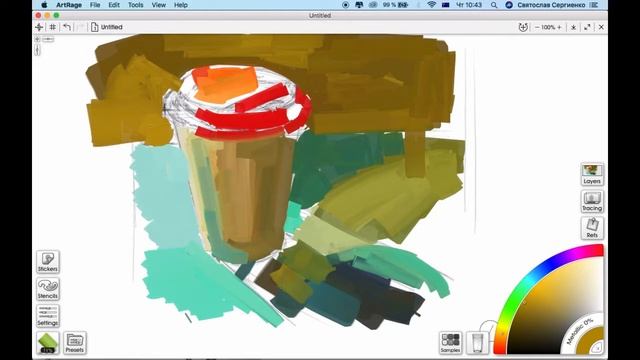The image size is (640, 360).
Task: Click the Wi-Fi status icon
Action: click(431, 5)
